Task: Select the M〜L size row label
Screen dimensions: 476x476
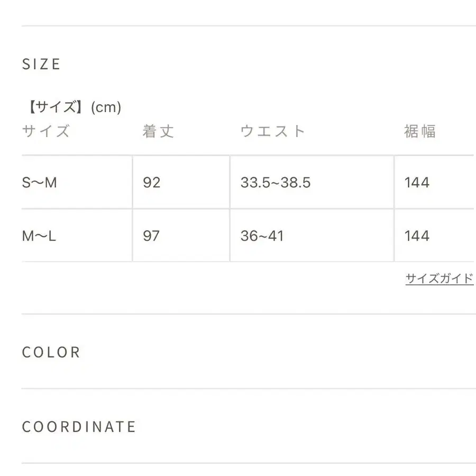Action: coord(39,236)
